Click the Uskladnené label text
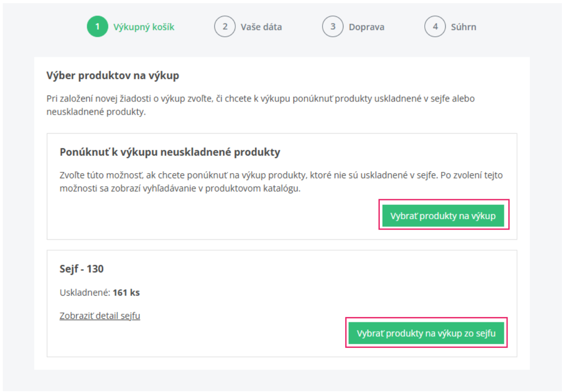 point(85,293)
